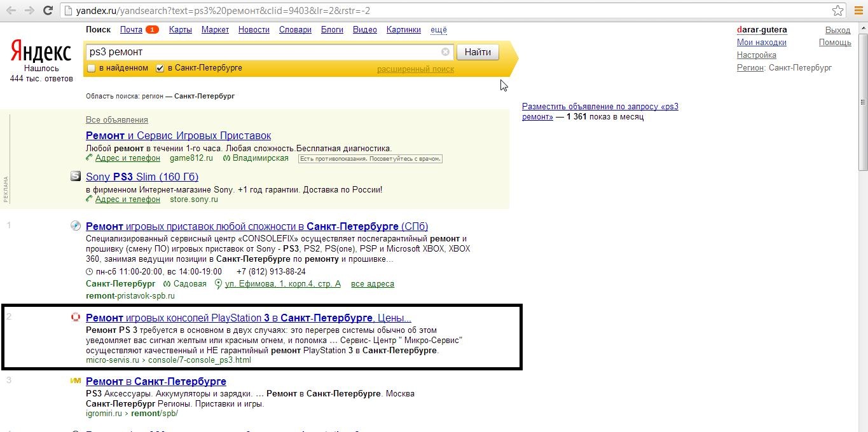Go back with the browser back arrow
This screenshot has width=868, height=432.
[11, 10]
